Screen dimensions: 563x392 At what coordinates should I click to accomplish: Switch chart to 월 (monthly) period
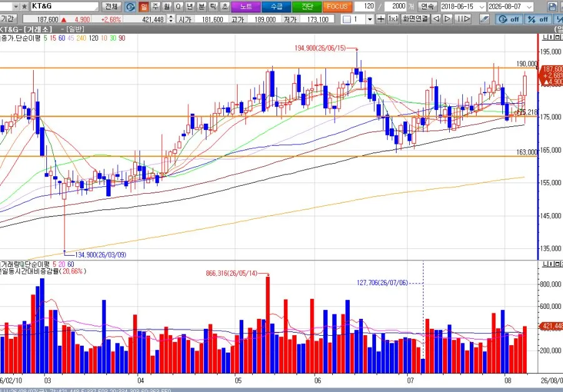167,6
